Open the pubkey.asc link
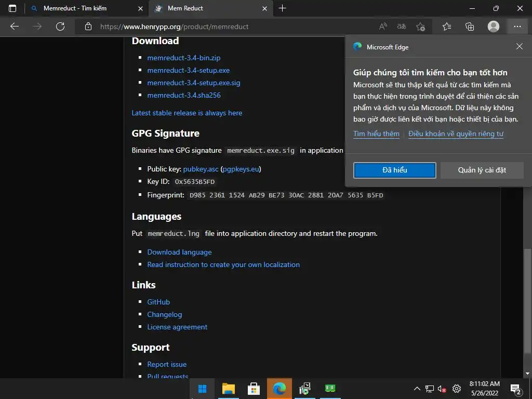Viewport: 532px width, 399px height. click(201, 169)
